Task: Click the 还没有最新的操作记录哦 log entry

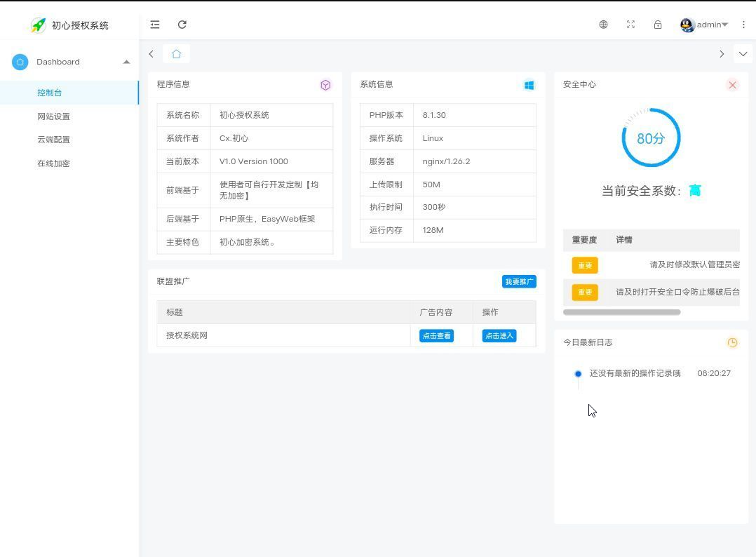Action: tap(635, 373)
